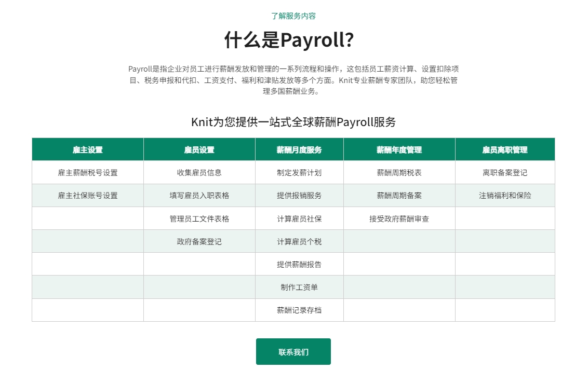
Task: Select the 雇员设置 column header
Action: coord(199,149)
